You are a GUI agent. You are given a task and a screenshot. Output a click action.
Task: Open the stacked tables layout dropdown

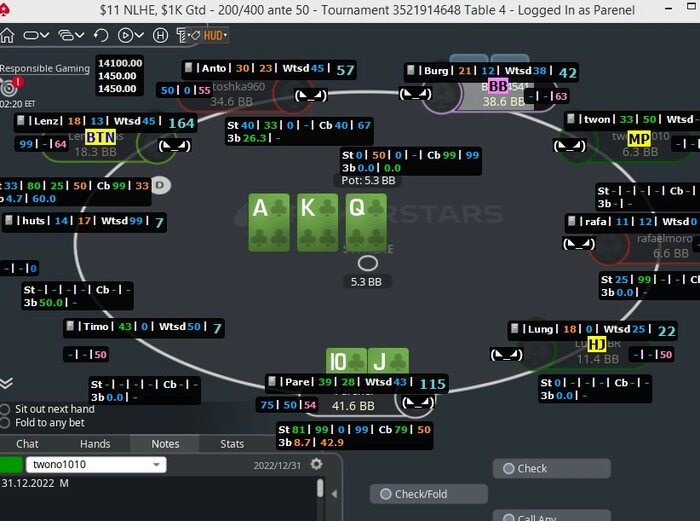[71, 35]
